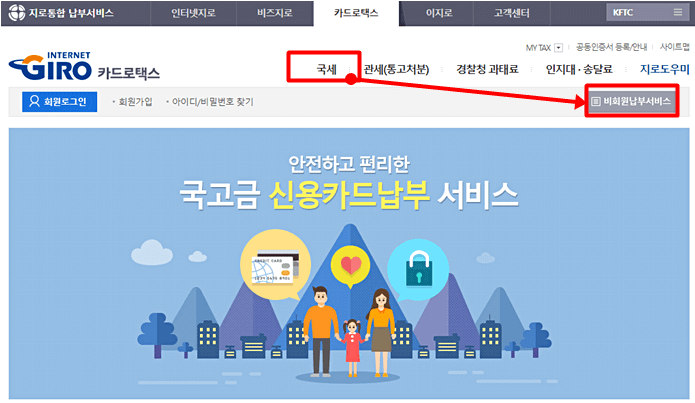Click 아이디/비밀번호 찾기 link
This screenshot has width=695, height=403.
tap(212, 102)
